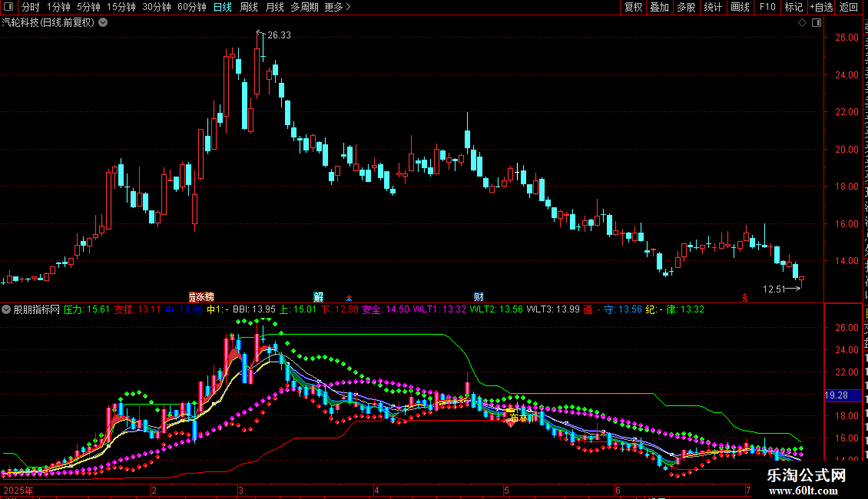The height and width of the screenshot is (499, 868).
Task: Click the 下: 12.89 indicator value
Action: (340, 310)
